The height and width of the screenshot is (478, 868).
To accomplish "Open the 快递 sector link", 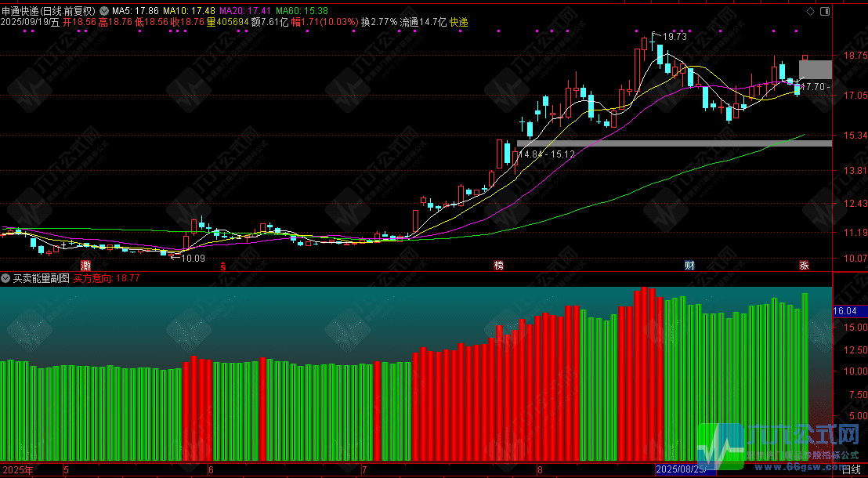I will pyautogui.click(x=459, y=23).
